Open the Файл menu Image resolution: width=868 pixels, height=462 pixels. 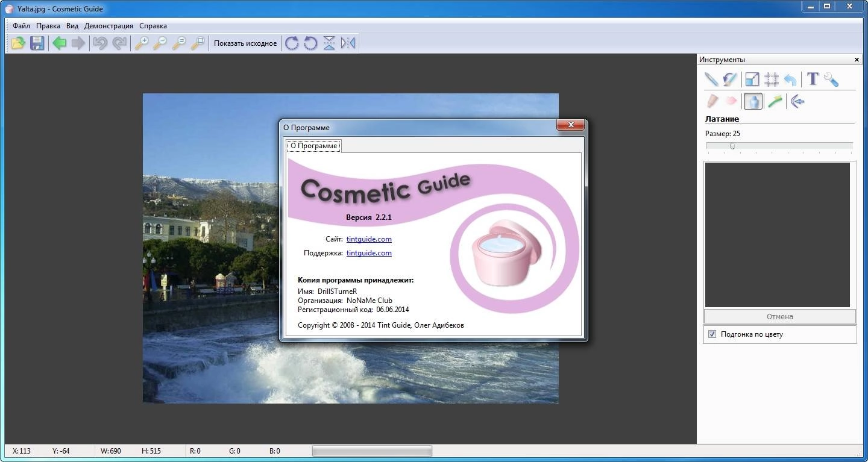pyautogui.click(x=21, y=26)
